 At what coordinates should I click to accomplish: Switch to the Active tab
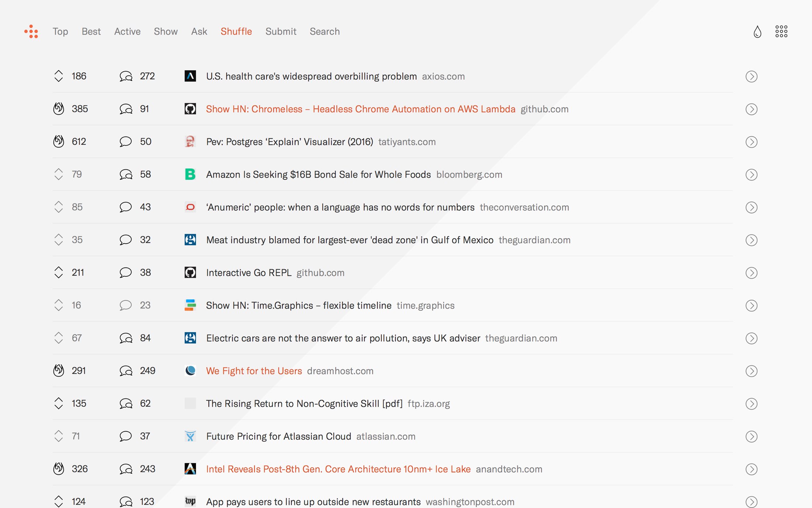tap(127, 31)
